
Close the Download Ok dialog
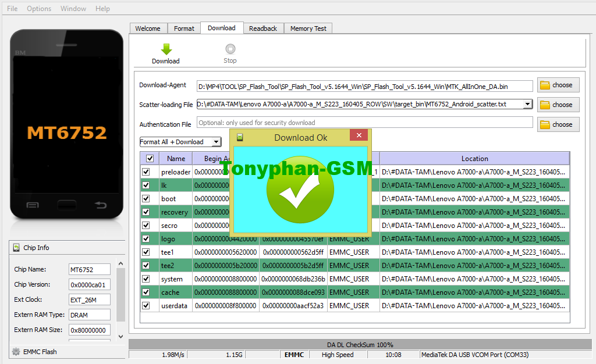coord(359,135)
